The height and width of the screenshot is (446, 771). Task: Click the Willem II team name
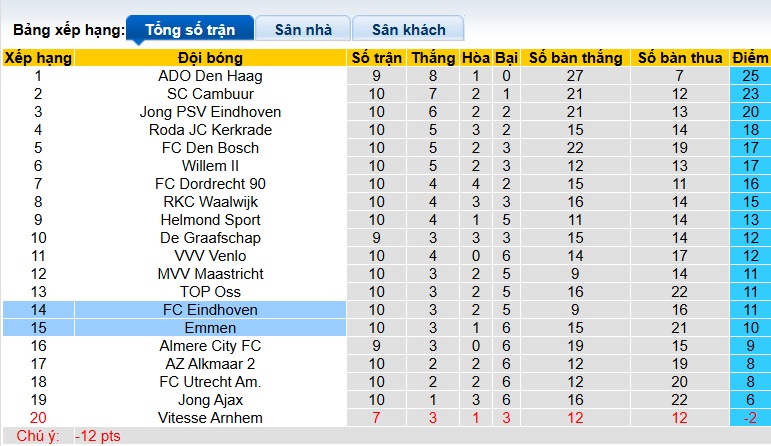pos(210,166)
